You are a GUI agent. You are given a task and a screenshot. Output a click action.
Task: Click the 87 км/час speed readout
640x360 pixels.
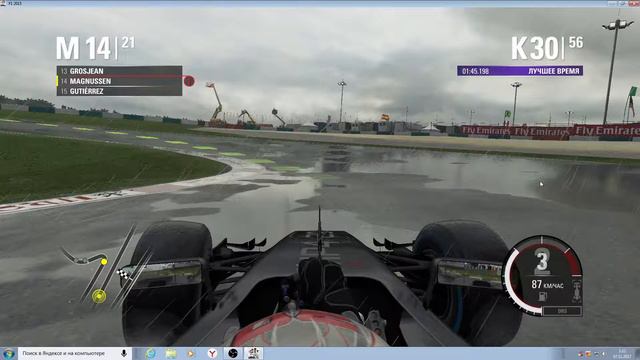click(547, 284)
